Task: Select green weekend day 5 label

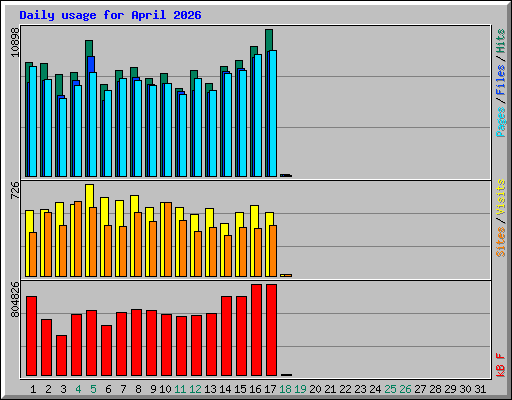Action: 93,389
